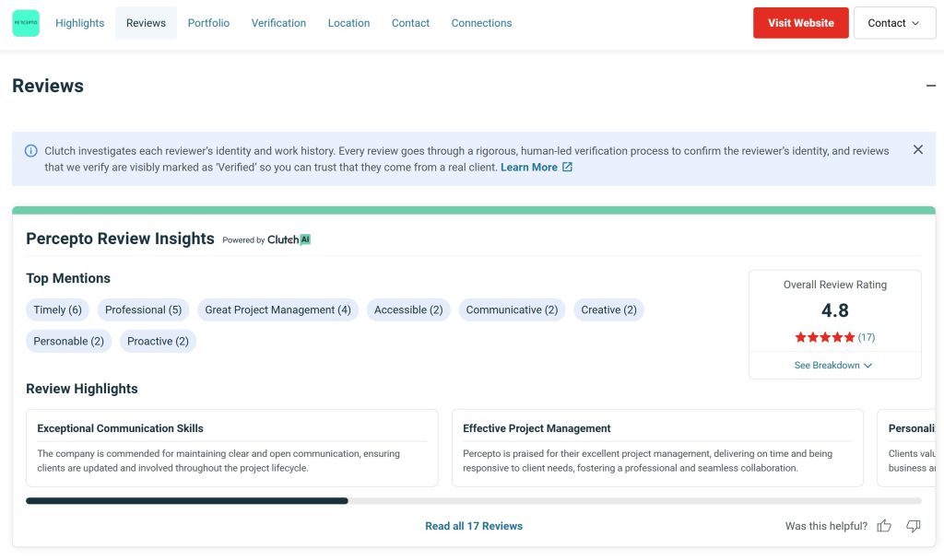The image size is (944, 560).
Task: Select the Creative (2) mention chip
Action: [608, 309]
